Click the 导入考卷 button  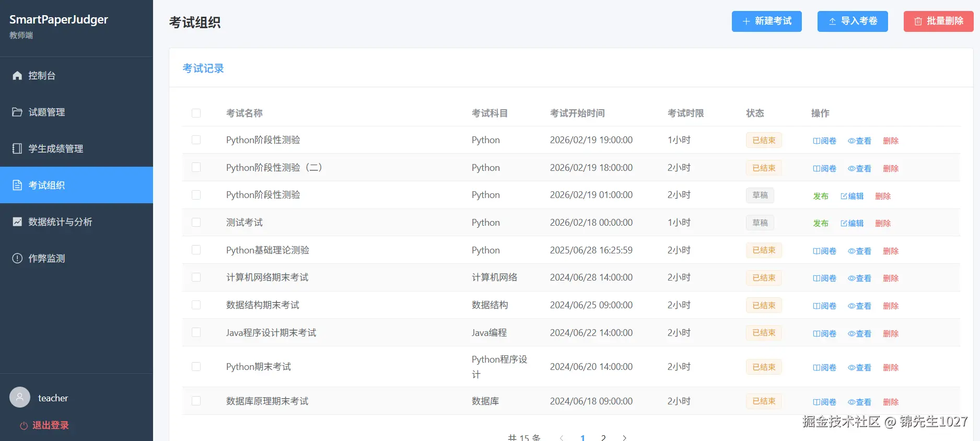(853, 21)
